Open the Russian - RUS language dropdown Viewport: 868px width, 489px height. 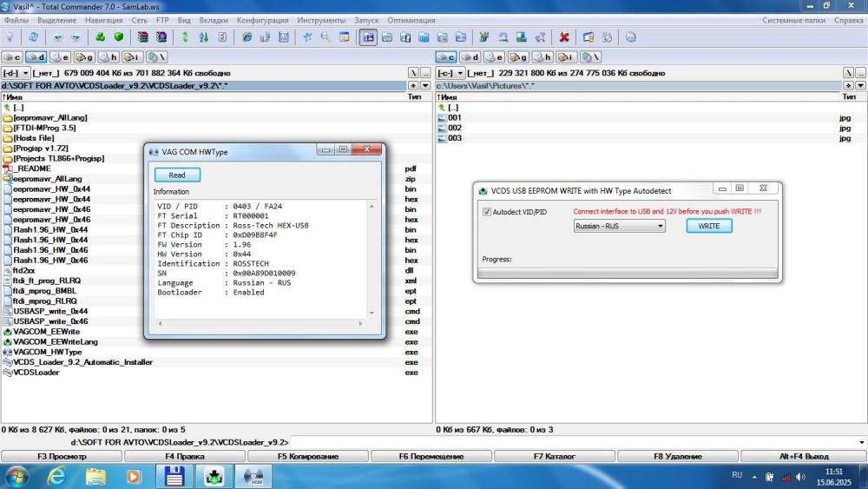click(x=619, y=226)
